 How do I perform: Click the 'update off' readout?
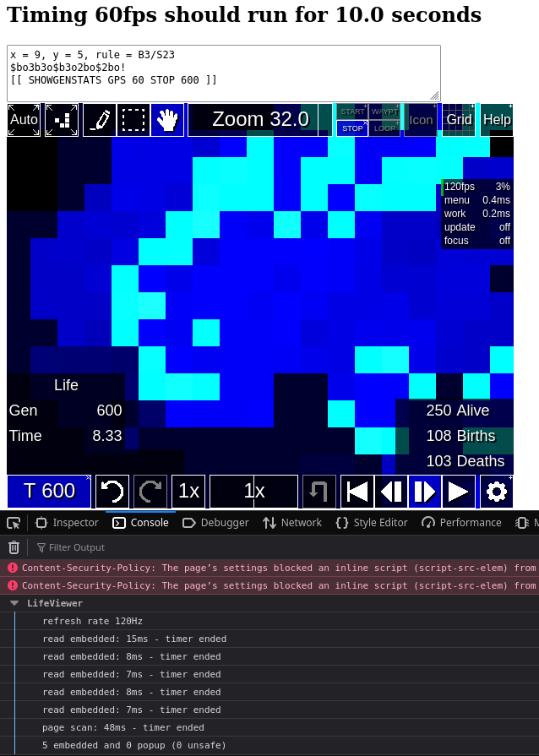[x=477, y=227]
